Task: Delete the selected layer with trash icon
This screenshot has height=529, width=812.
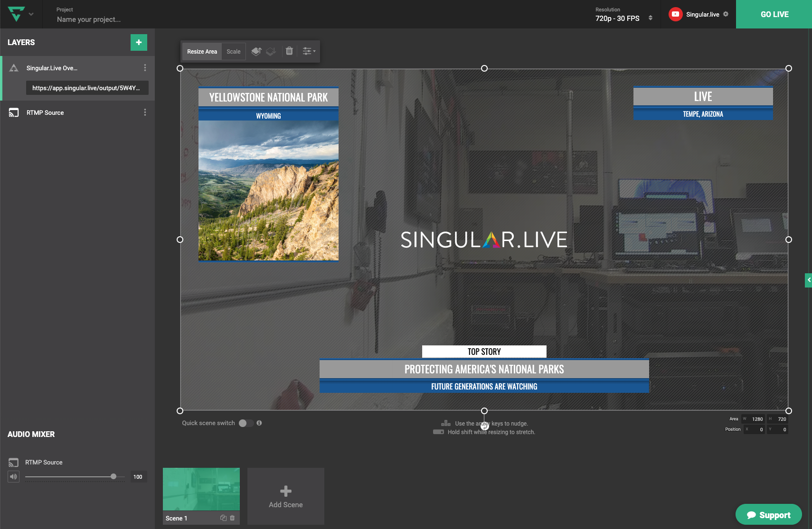Action: [x=289, y=51]
